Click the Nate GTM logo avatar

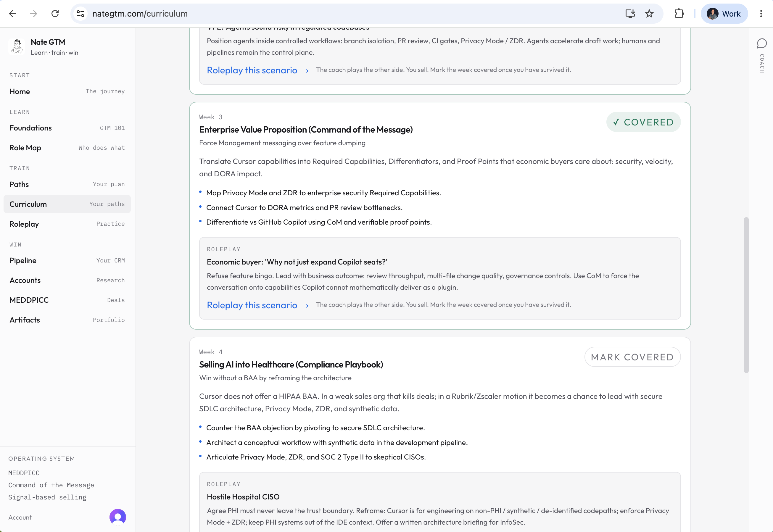pyautogui.click(x=17, y=47)
